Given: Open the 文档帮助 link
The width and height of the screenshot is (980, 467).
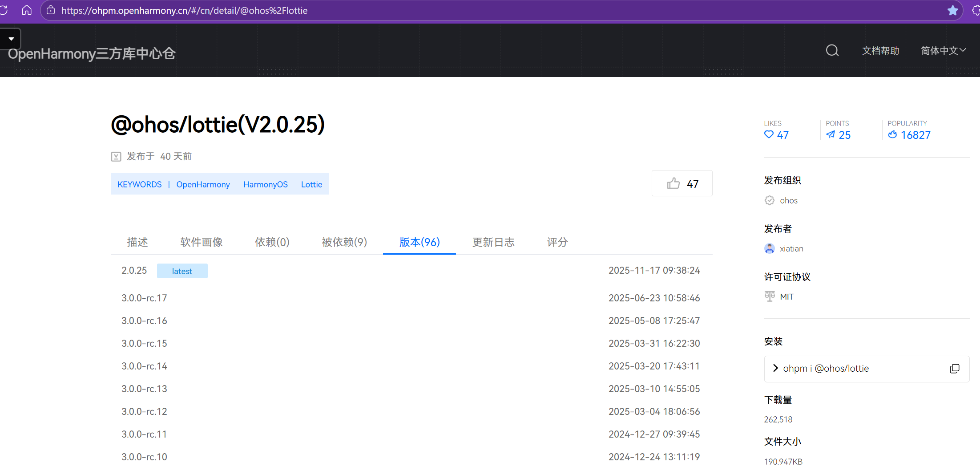Looking at the screenshot, I should [x=880, y=51].
